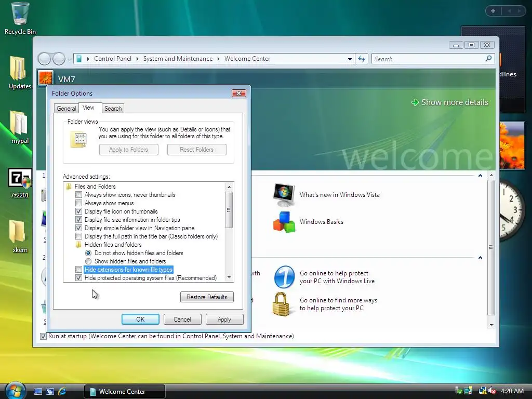The height and width of the screenshot is (399, 532).
Task: Click Restore Defaults button
Action: 207,297
